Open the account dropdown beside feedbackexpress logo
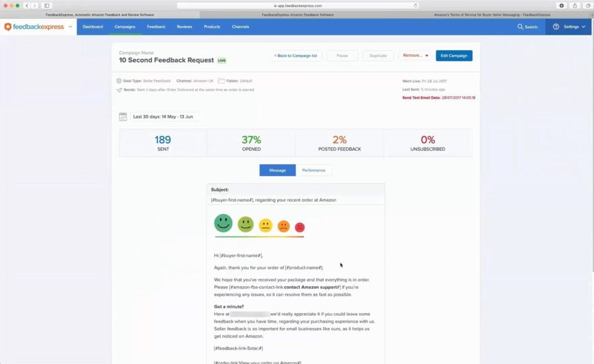594x364 pixels. [70, 27]
